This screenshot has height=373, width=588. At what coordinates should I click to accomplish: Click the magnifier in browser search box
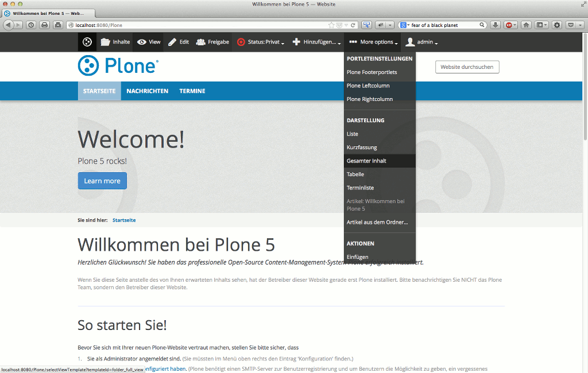[482, 25]
